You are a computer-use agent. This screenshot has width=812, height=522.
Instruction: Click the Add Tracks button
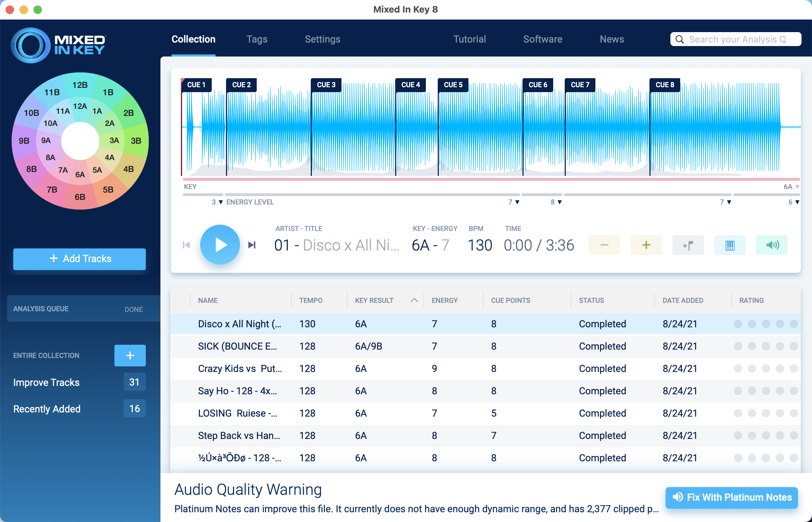[80, 259]
